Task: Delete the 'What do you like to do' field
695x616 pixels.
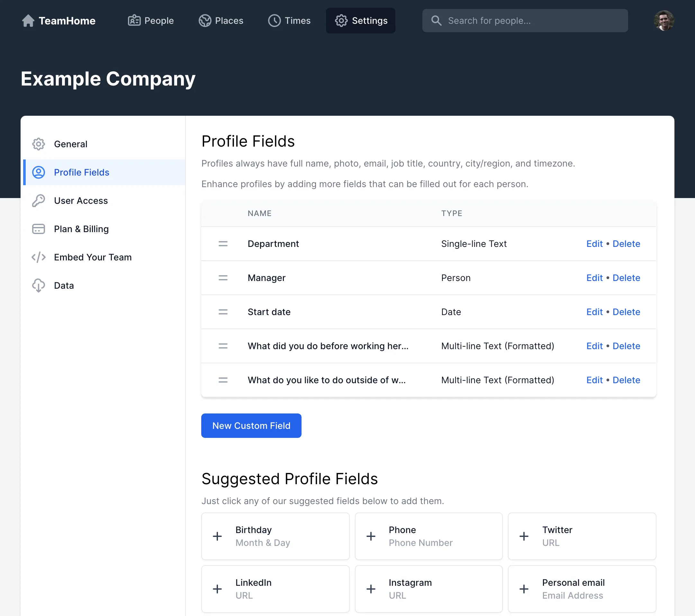Action: [626, 380]
